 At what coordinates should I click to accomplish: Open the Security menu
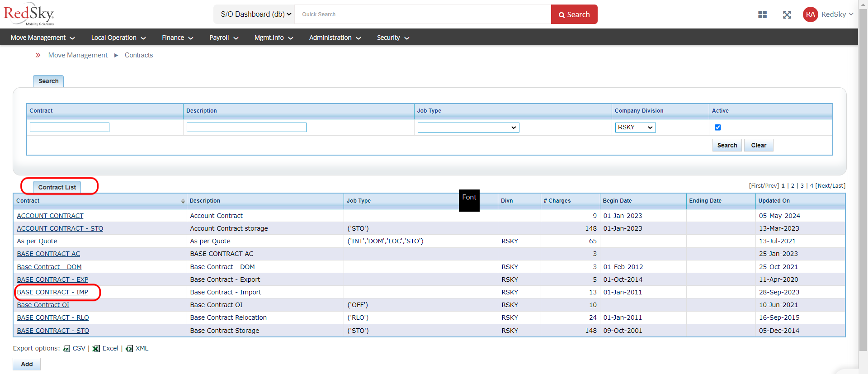tap(393, 38)
